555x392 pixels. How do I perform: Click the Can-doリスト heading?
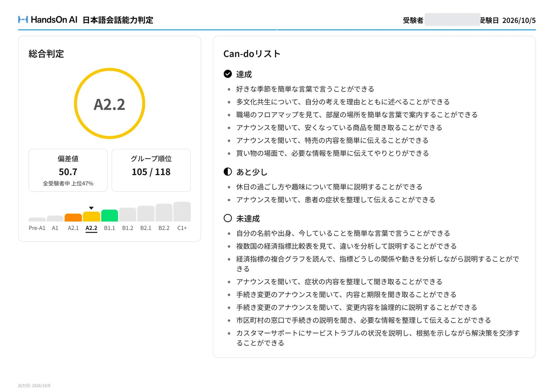[x=252, y=54]
